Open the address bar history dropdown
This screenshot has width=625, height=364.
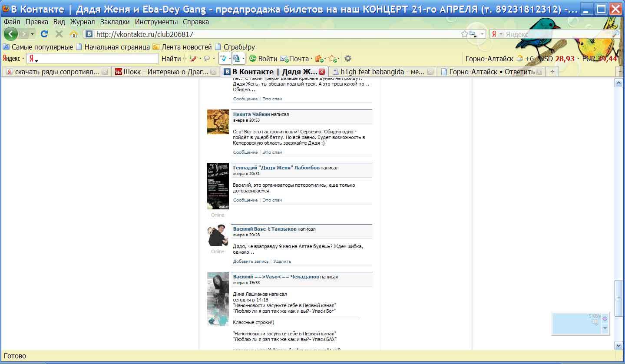(482, 34)
